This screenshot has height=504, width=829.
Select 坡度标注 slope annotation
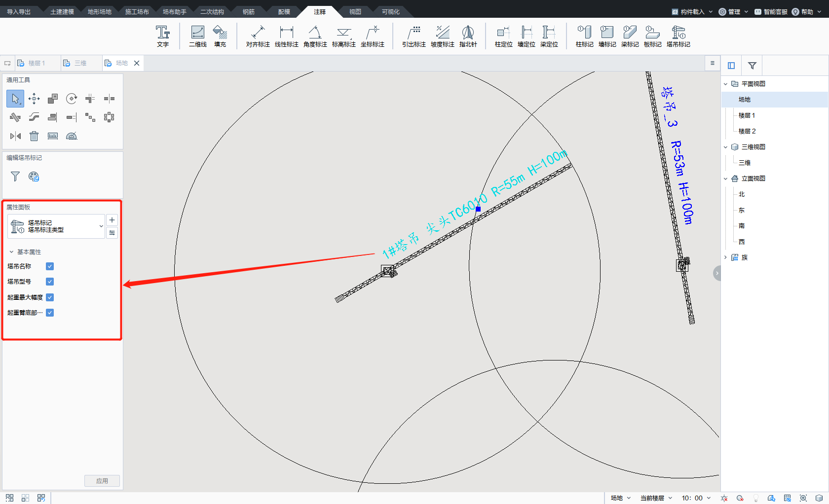(x=442, y=36)
